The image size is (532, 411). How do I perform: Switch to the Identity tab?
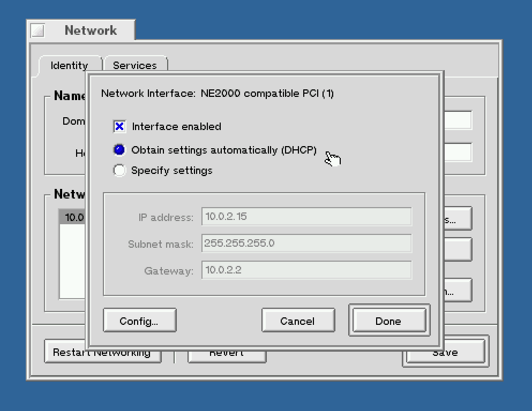click(69, 65)
